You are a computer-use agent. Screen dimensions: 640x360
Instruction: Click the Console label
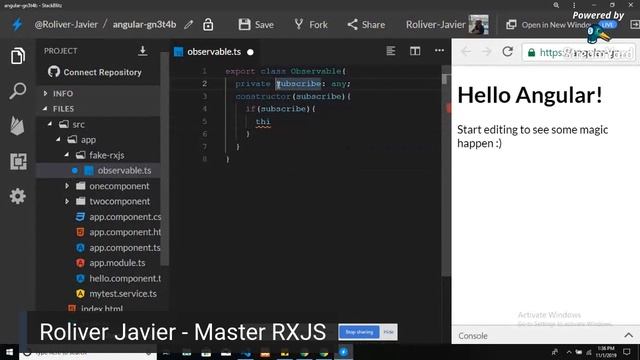point(473,336)
